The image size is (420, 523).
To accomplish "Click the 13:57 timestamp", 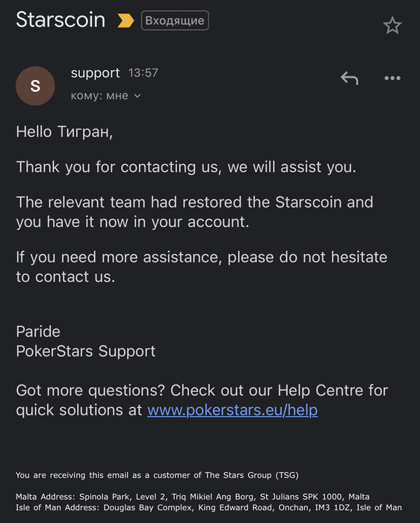I will [143, 72].
